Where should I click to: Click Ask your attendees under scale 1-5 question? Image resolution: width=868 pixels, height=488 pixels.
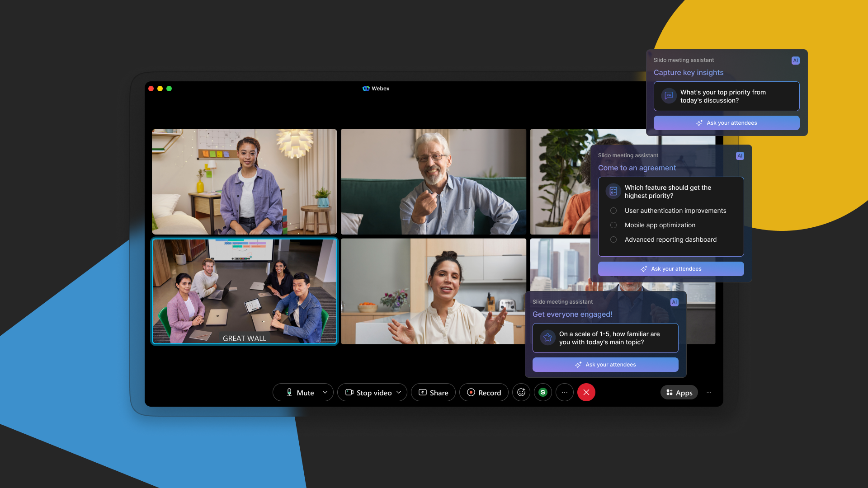605,365
